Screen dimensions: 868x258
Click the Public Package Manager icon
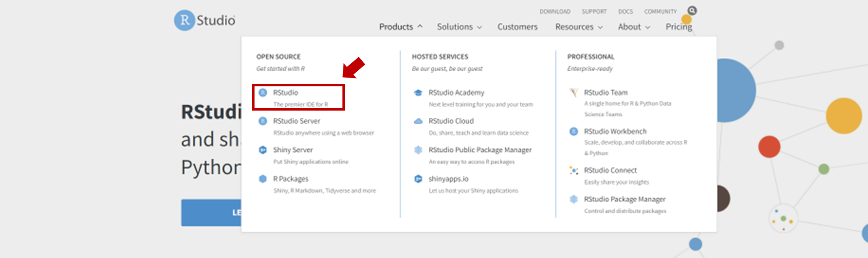(x=418, y=150)
